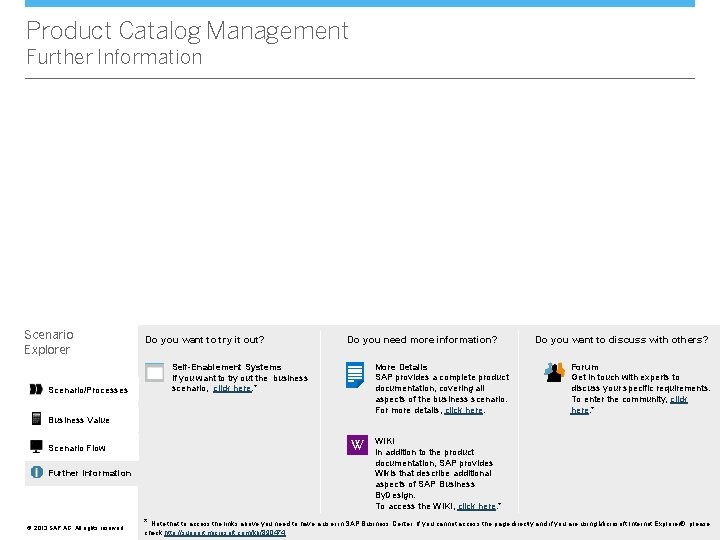Click the Business Value calculator icon

click(36, 418)
